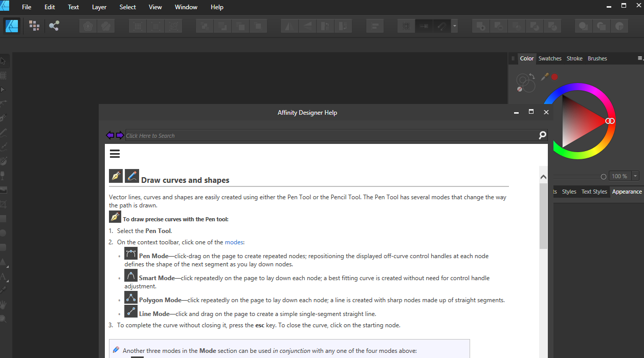
Task: Open the Layer menu
Action: [x=99, y=7]
